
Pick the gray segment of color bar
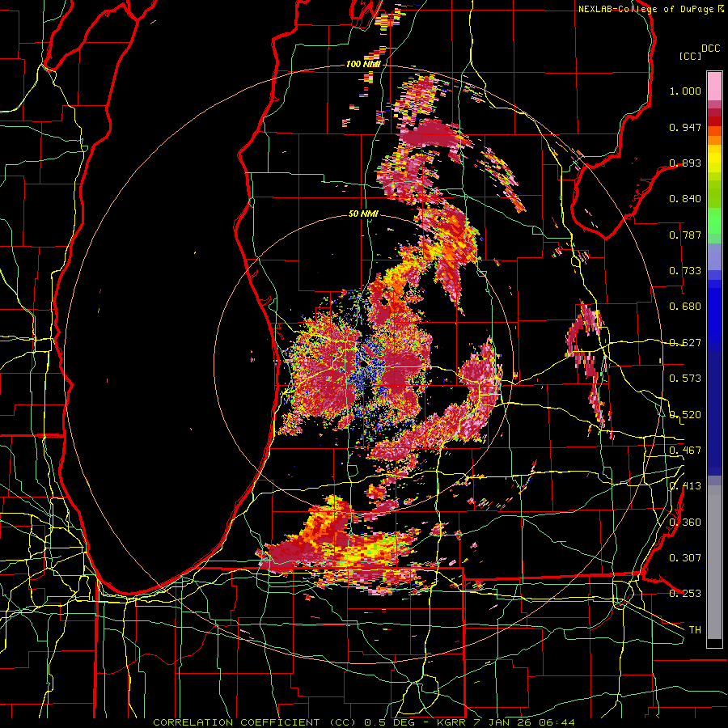(x=714, y=562)
